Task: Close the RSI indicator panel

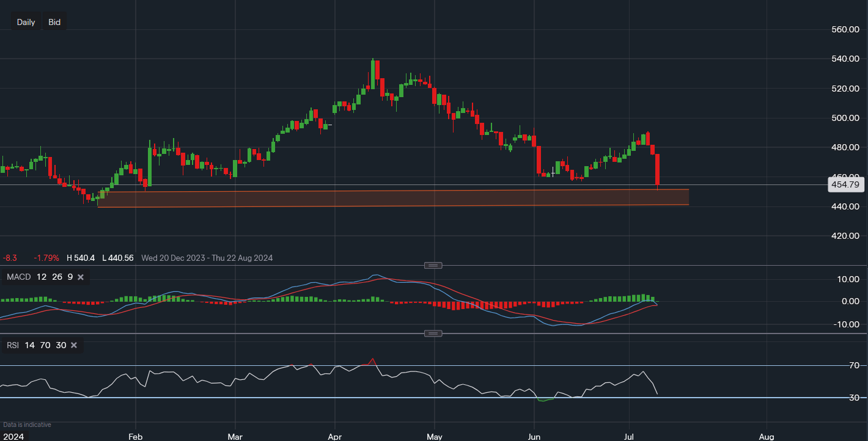Action: pos(74,346)
